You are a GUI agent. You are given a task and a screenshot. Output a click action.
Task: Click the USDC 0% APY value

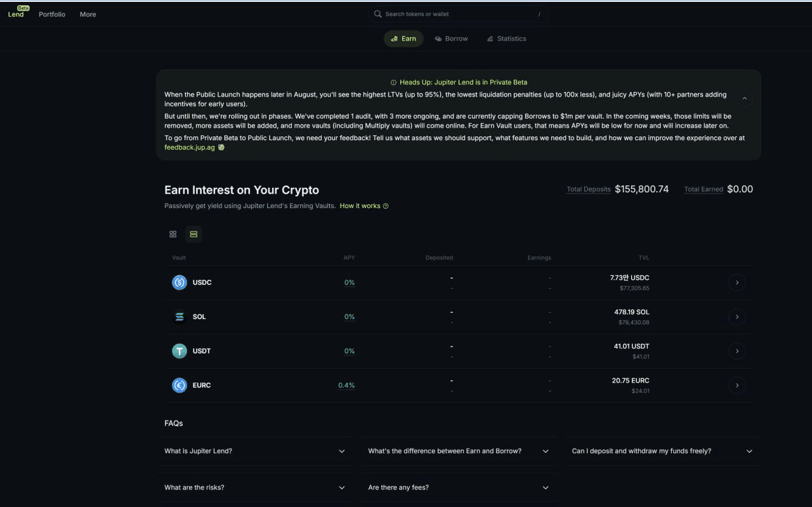click(350, 282)
